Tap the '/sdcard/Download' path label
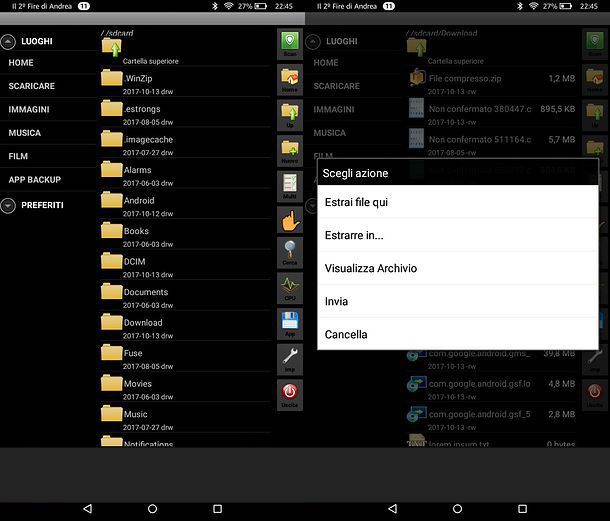 (442, 33)
